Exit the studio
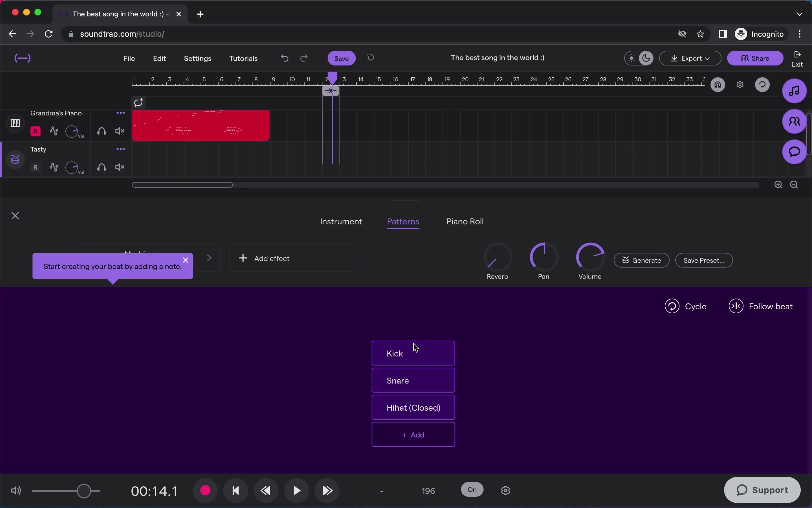This screenshot has width=812, height=508. point(797,59)
